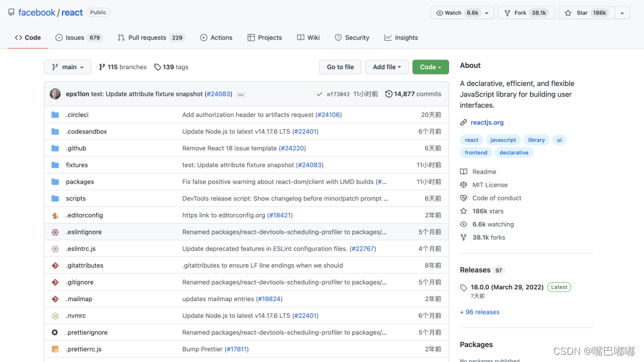The width and height of the screenshot is (644, 362).
Task: Switch to the Code tab
Action: point(28,38)
